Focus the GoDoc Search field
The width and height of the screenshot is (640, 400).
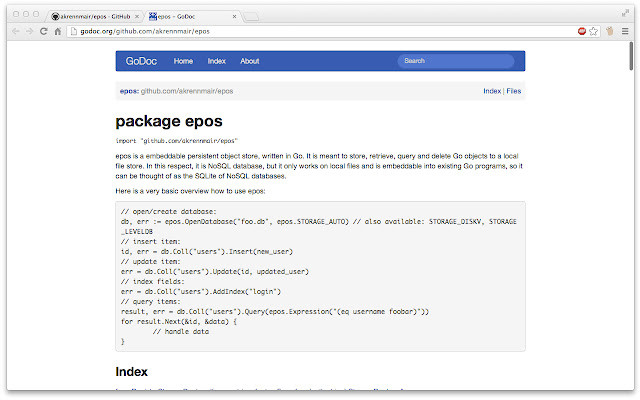pos(456,61)
